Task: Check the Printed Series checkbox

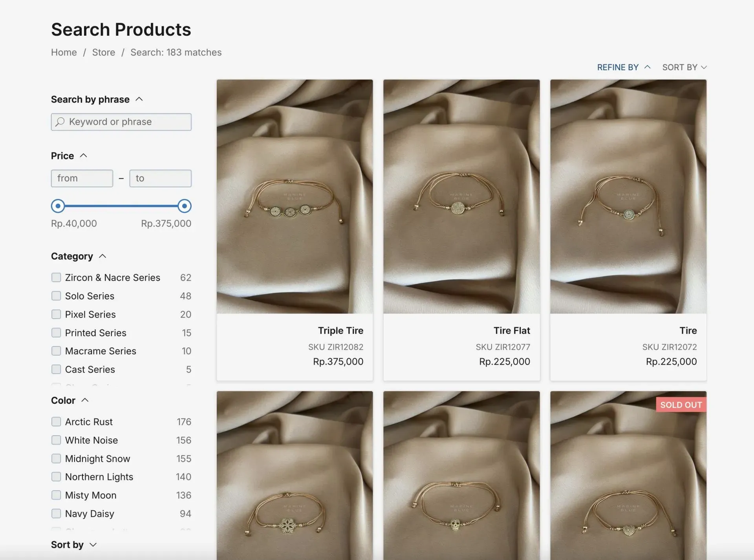Action: coord(56,333)
